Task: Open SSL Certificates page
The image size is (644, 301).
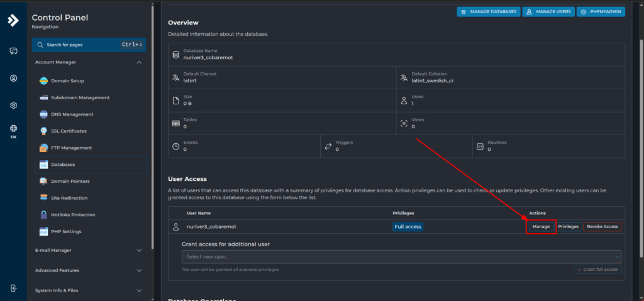Action: point(69,131)
